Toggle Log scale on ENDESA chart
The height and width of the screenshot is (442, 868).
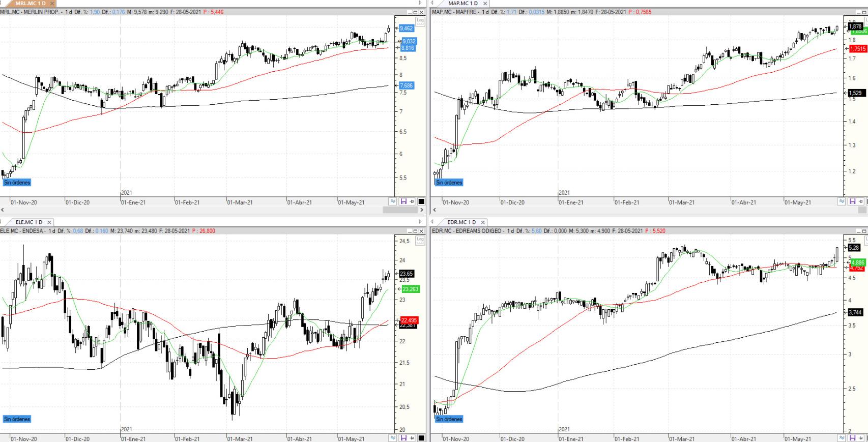(x=420, y=240)
